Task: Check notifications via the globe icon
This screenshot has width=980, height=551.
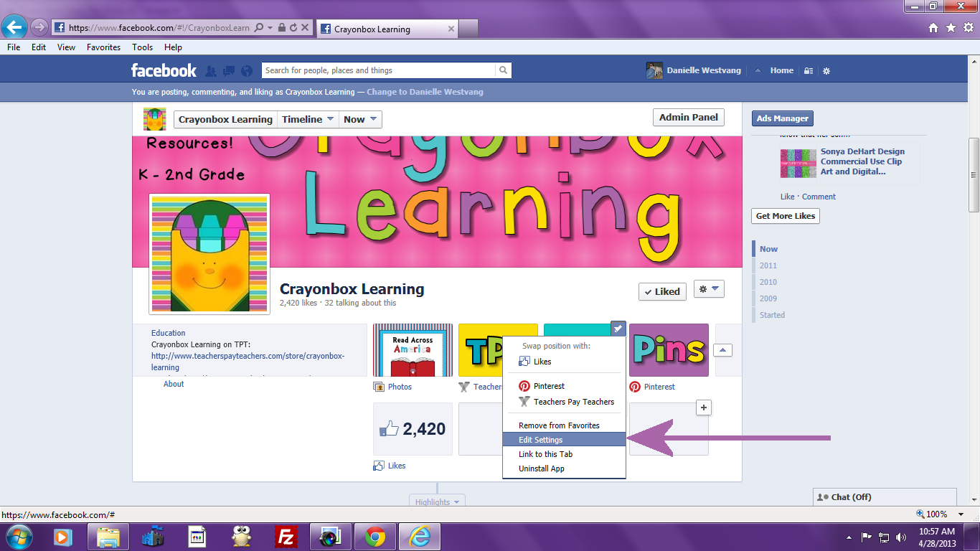Action: [247, 70]
